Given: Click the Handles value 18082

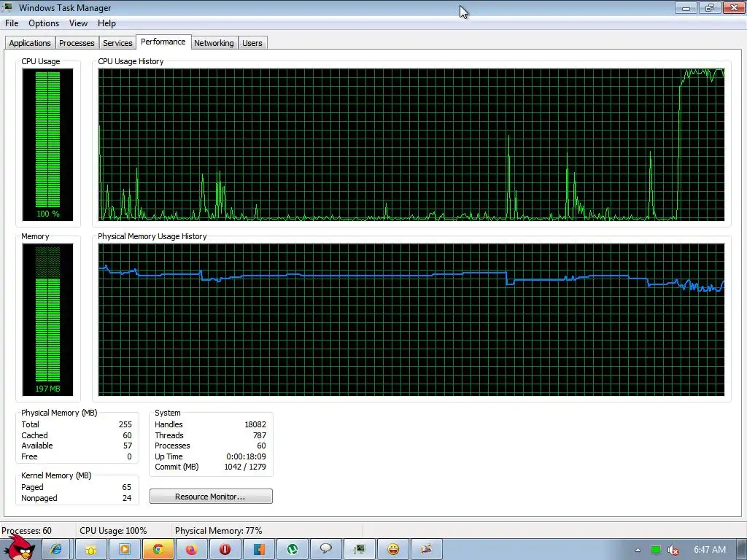Looking at the screenshot, I should coord(255,424).
